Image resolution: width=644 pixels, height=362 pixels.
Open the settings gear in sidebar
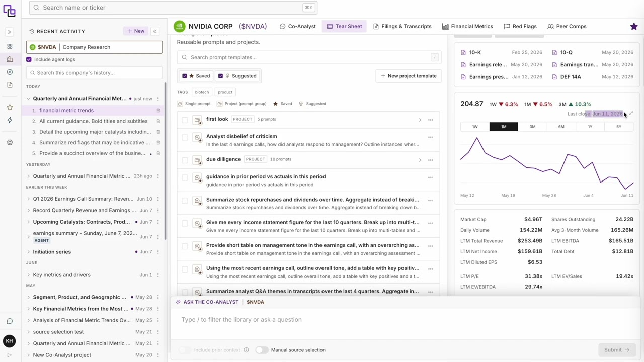click(x=10, y=142)
